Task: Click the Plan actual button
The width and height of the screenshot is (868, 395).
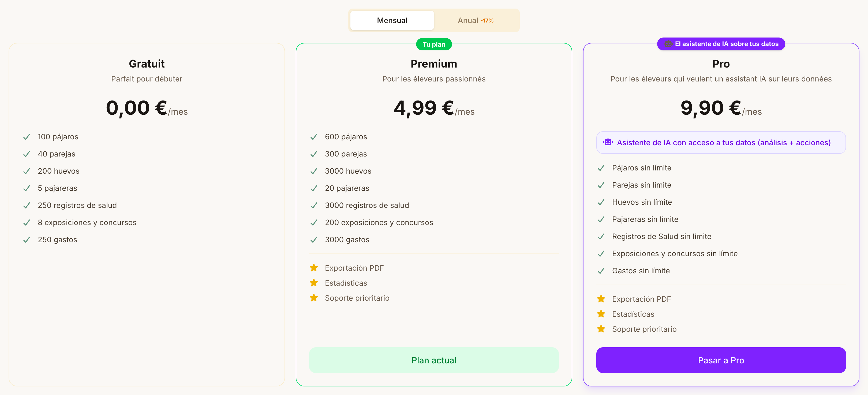Action: pyautogui.click(x=434, y=360)
